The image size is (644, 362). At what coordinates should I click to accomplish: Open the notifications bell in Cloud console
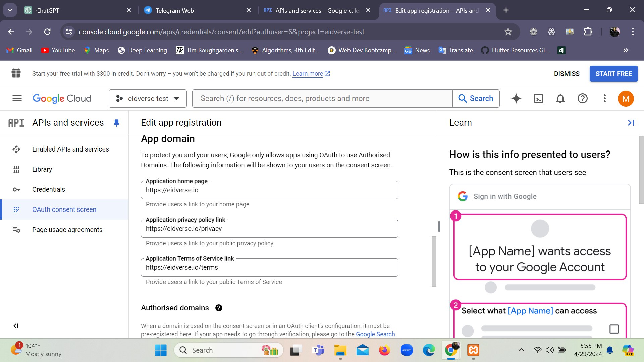tap(560, 98)
